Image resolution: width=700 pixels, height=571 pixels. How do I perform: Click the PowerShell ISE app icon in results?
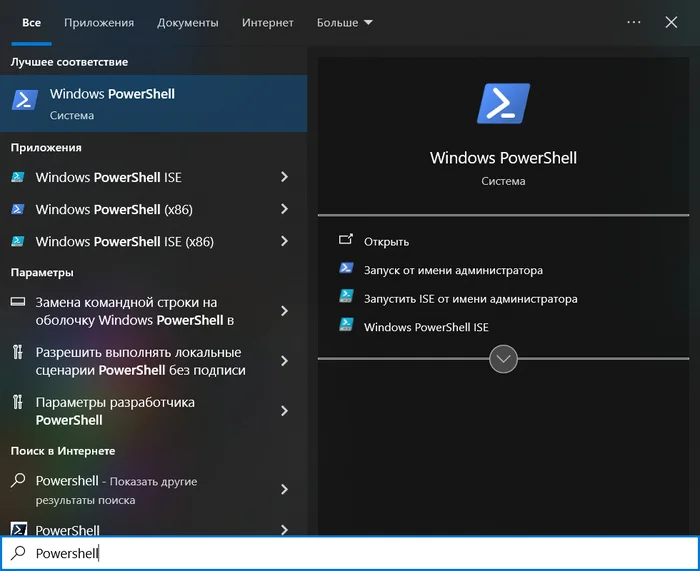tap(18, 177)
